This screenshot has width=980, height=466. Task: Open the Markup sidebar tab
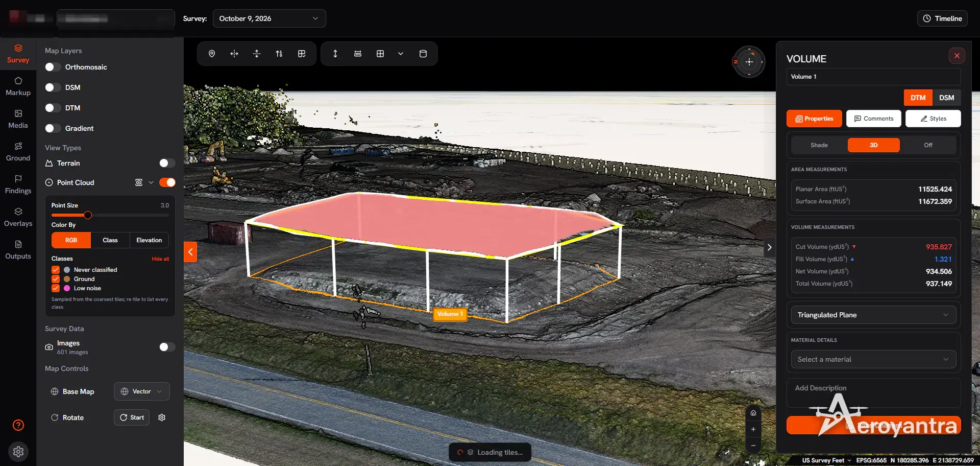pos(18,86)
